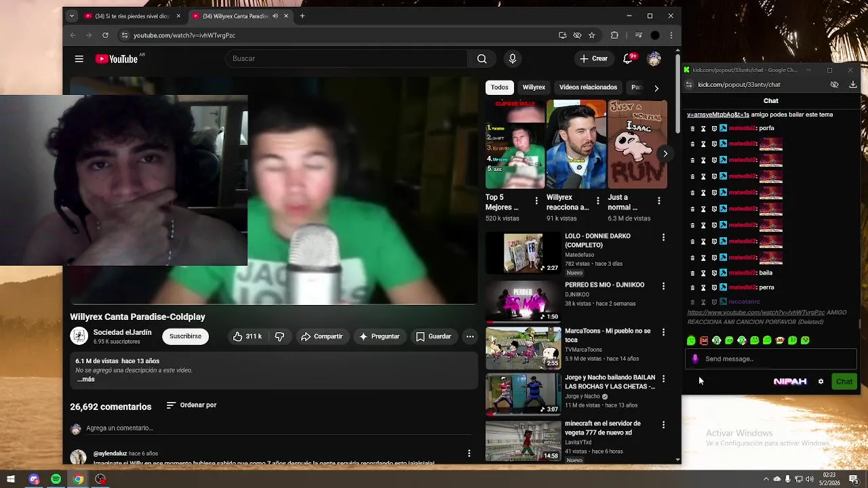The height and width of the screenshot is (488, 868).
Task: Go back in Chrome navigation
Action: 73,35
